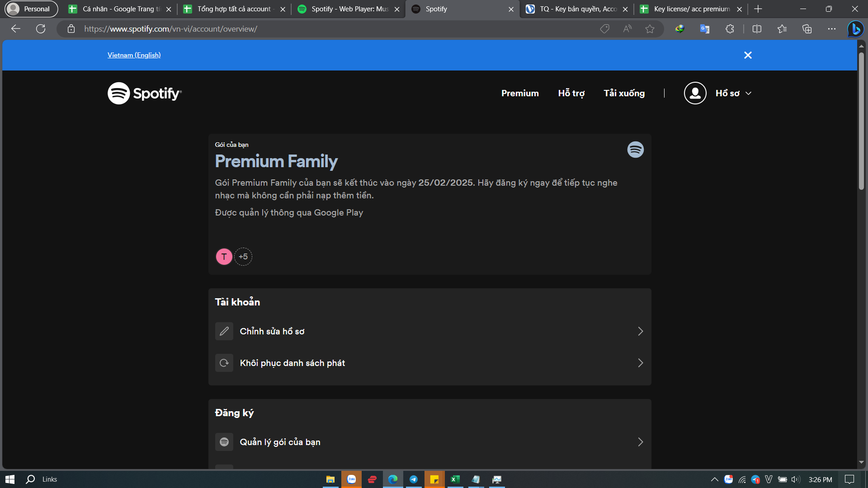Open the browser Settings and more menu
Image resolution: width=868 pixels, height=488 pixels.
coord(832,29)
